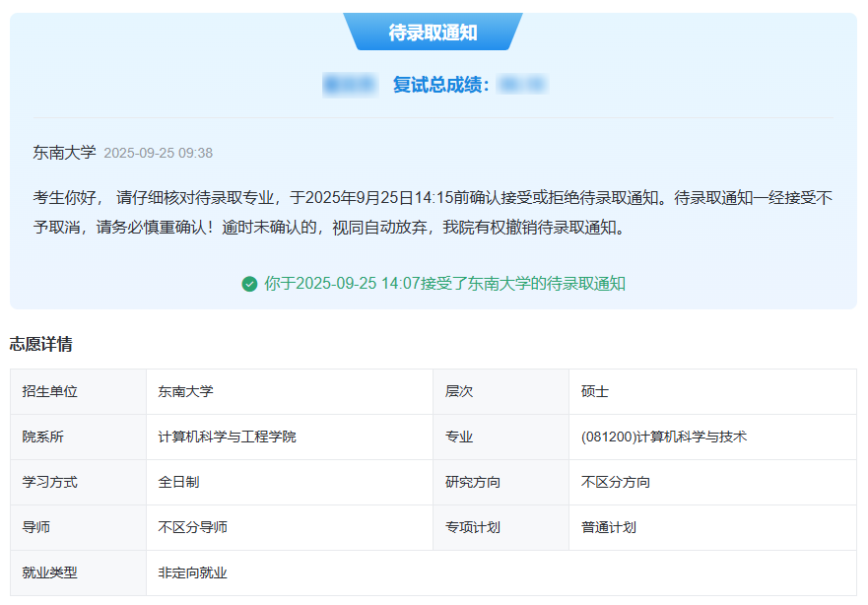This screenshot has width=868, height=605.
Task: Click sender name 东南大学 above the message
Action: pos(64,153)
